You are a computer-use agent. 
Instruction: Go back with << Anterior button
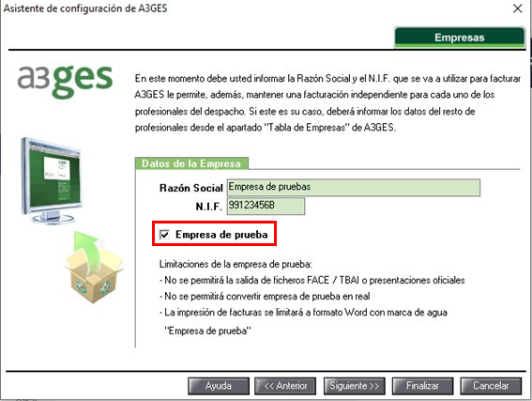285,386
